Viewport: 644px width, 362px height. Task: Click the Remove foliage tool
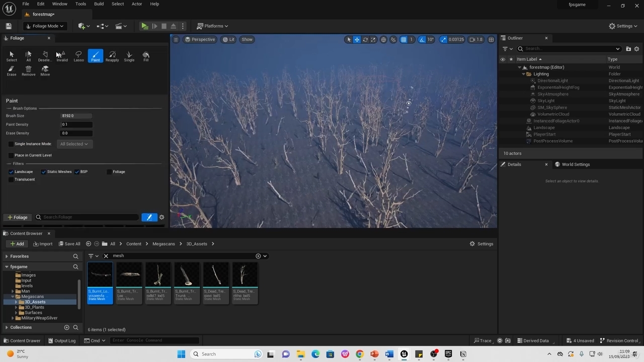pyautogui.click(x=29, y=71)
